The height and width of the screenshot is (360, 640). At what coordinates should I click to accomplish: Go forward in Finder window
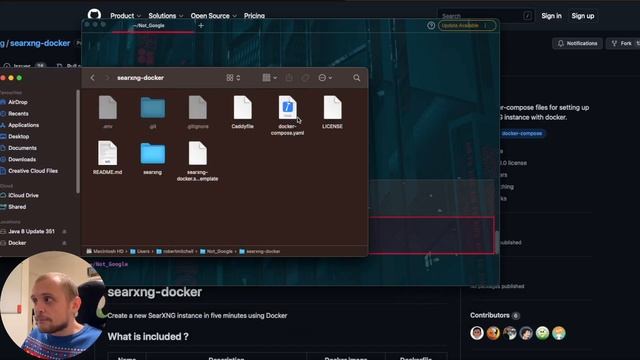pyautogui.click(x=107, y=78)
